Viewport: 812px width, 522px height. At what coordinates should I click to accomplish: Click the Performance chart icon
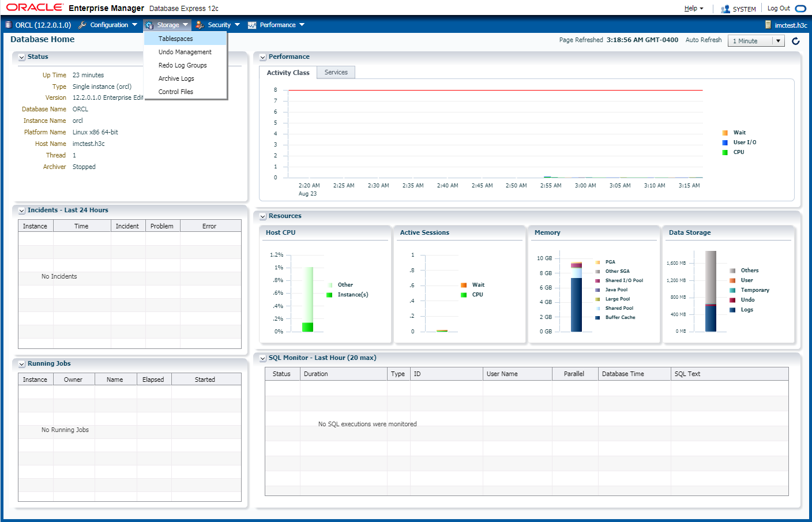pos(252,25)
